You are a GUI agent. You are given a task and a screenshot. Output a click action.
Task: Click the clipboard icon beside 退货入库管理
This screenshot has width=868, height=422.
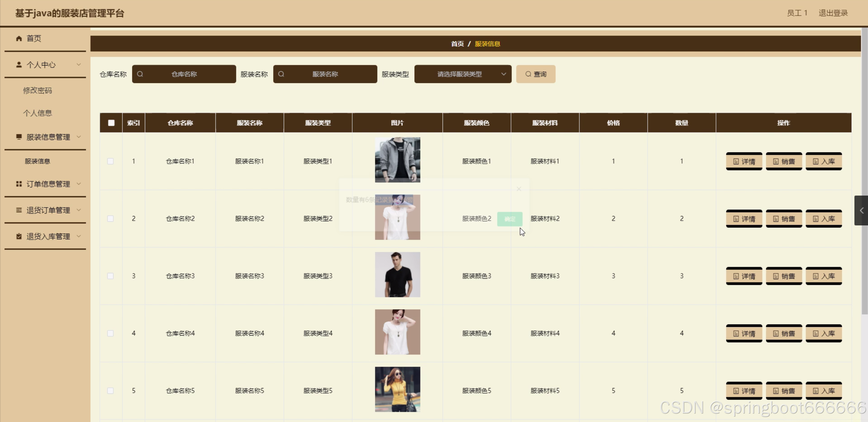coord(19,236)
